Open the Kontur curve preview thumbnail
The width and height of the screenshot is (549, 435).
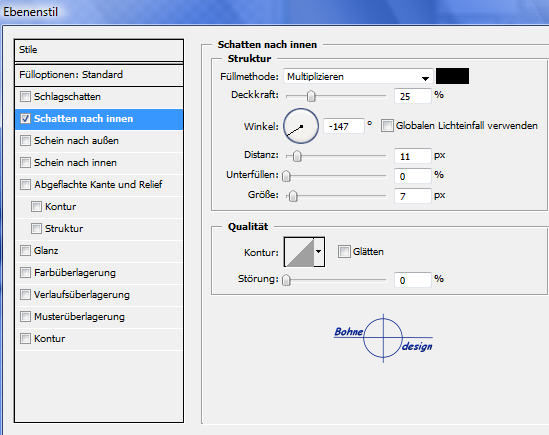(x=299, y=252)
